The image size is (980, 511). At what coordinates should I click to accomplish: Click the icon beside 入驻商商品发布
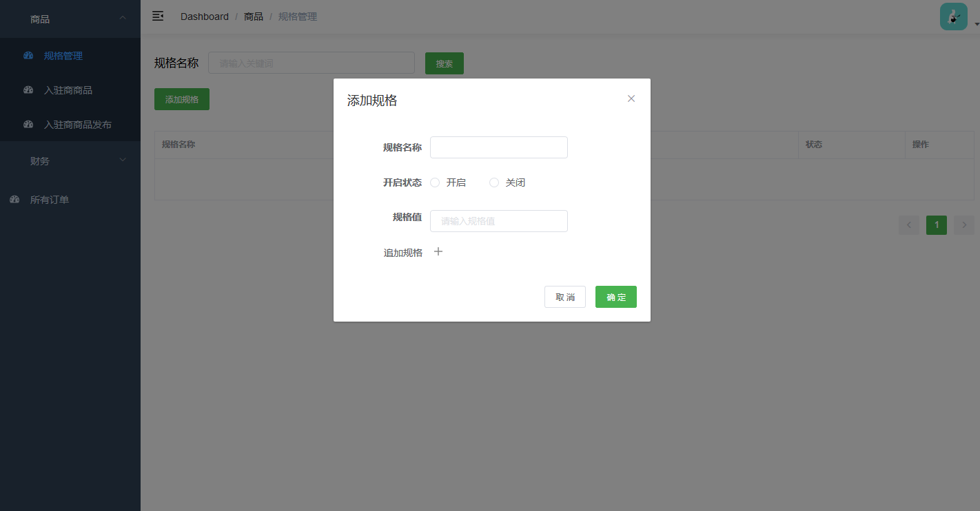point(28,125)
